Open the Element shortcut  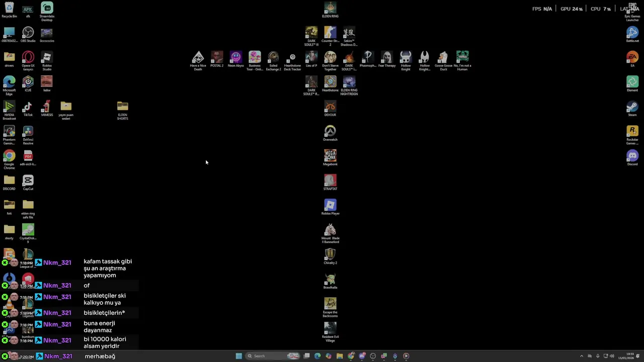pos(632,83)
